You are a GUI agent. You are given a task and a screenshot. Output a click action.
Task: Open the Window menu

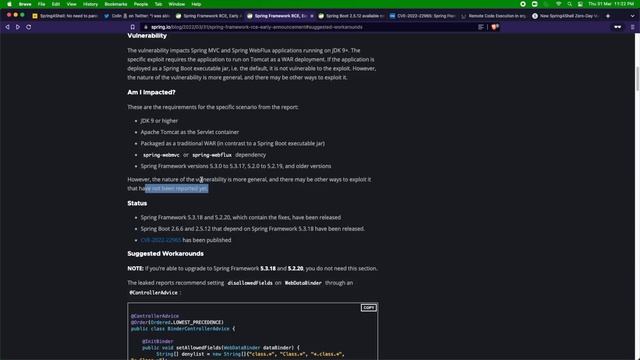[177, 4]
